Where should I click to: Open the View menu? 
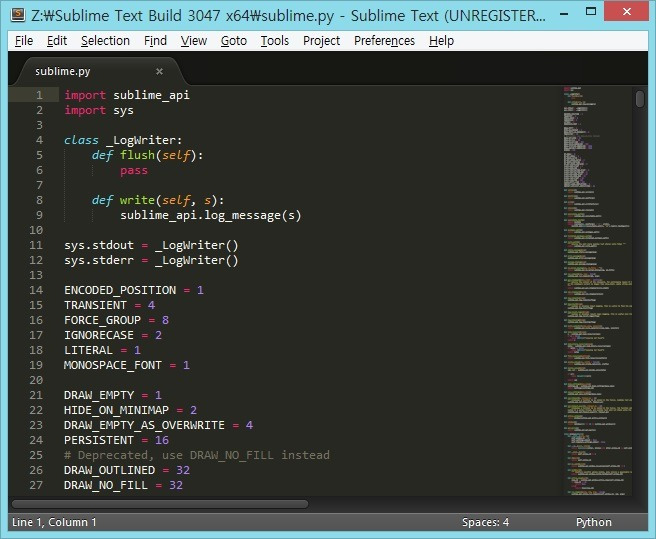pyautogui.click(x=194, y=41)
